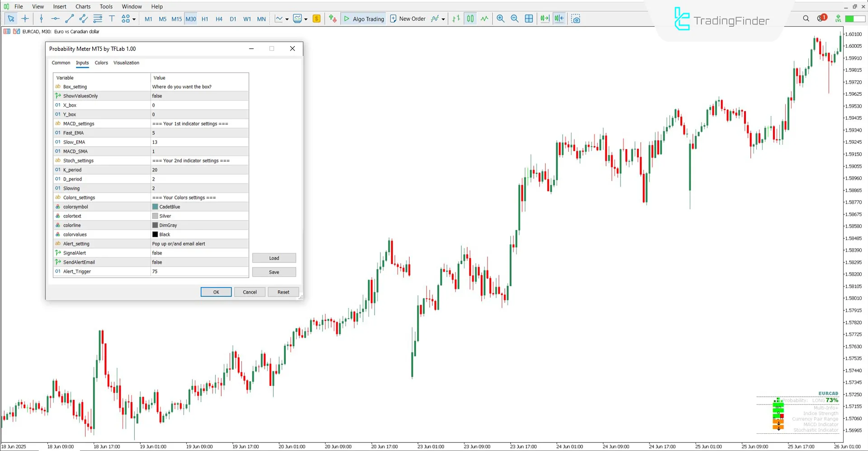Expand the templates dropdown arrow
This screenshot has width=868, height=451.
click(306, 19)
